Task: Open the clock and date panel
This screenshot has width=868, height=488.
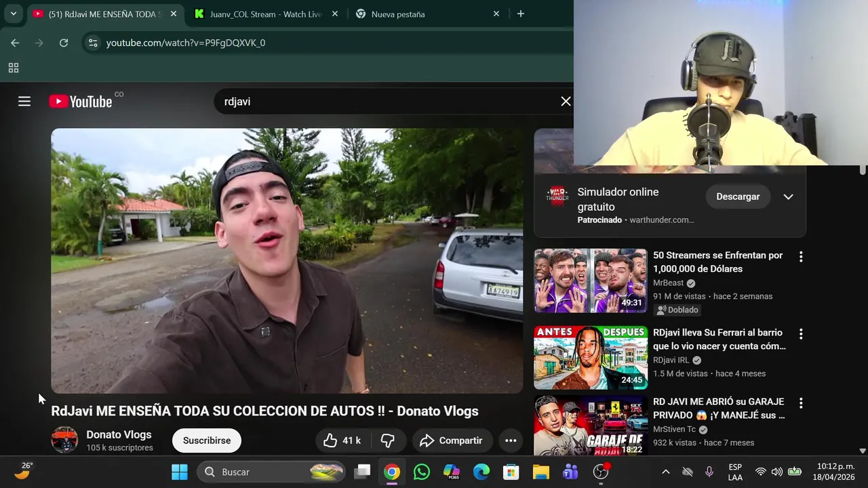Action: click(x=834, y=472)
